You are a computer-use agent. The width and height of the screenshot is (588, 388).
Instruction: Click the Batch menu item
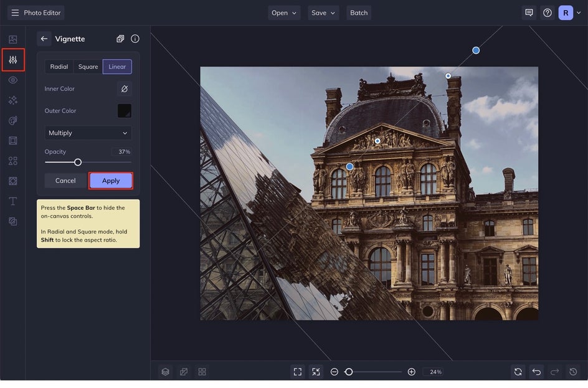pyautogui.click(x=359, y=12)
